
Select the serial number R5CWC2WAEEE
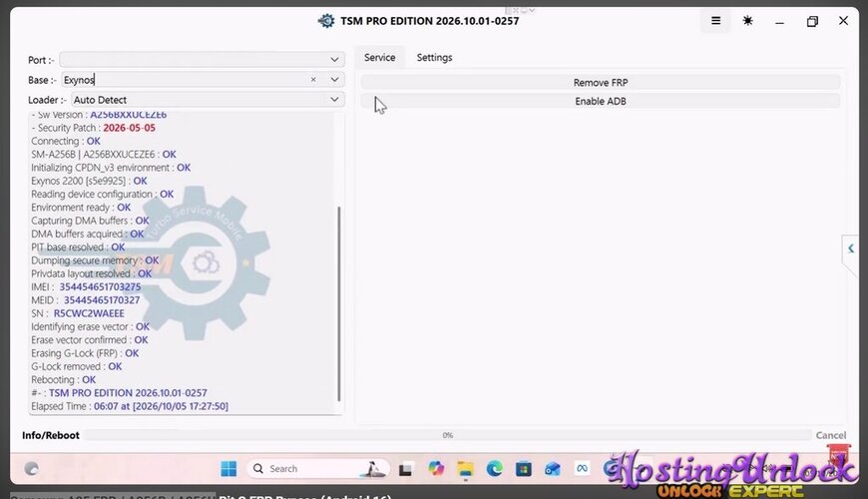[89, 313]
